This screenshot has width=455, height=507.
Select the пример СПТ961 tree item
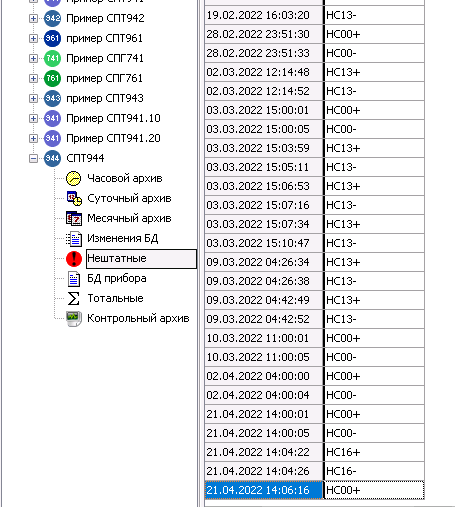(x=104, y=38)
